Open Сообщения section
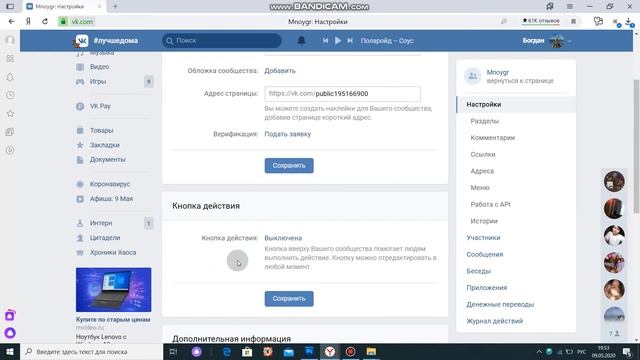 pyautogui.click(x=484, y=254)
